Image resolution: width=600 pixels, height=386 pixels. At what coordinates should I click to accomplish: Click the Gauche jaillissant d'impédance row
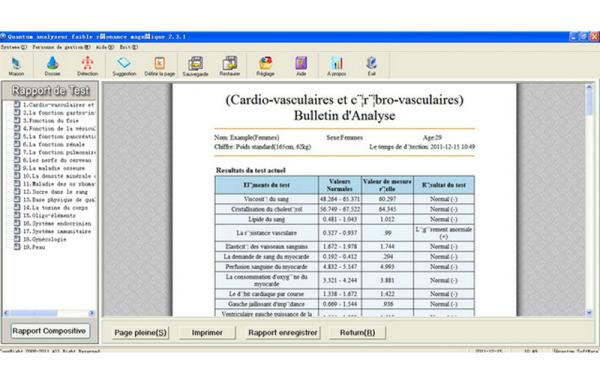[x=344, y=304]
